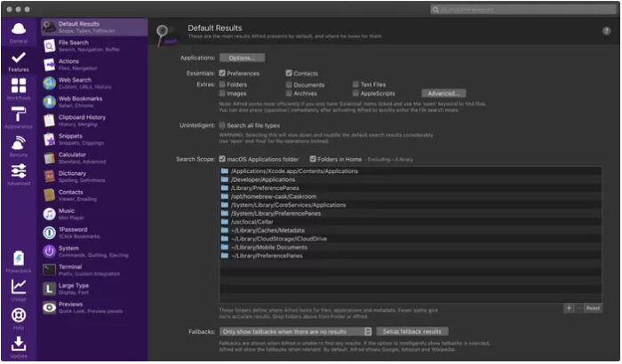Open the Advanced sliders icon
The image size is (622, 364).
(x=19, y=171)
